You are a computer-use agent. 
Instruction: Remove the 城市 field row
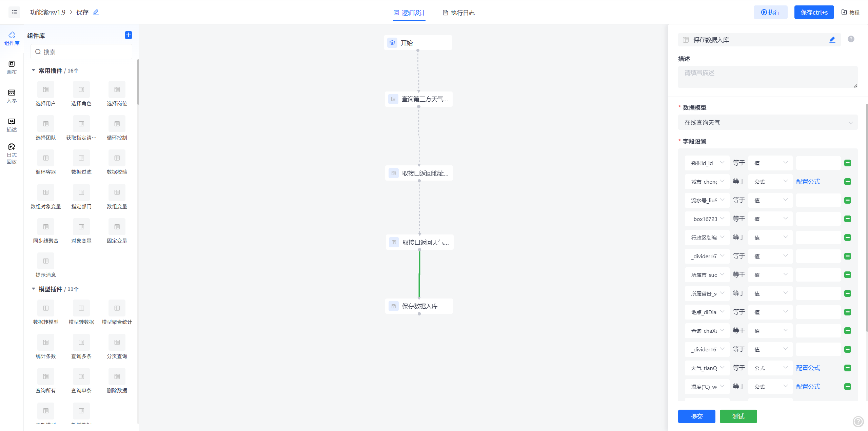847,182
